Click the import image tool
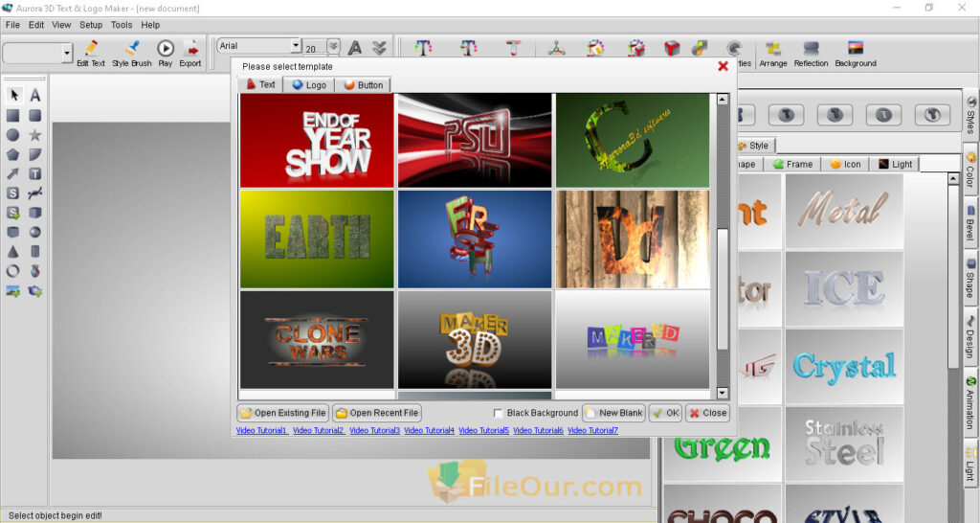 pos(12,291)
